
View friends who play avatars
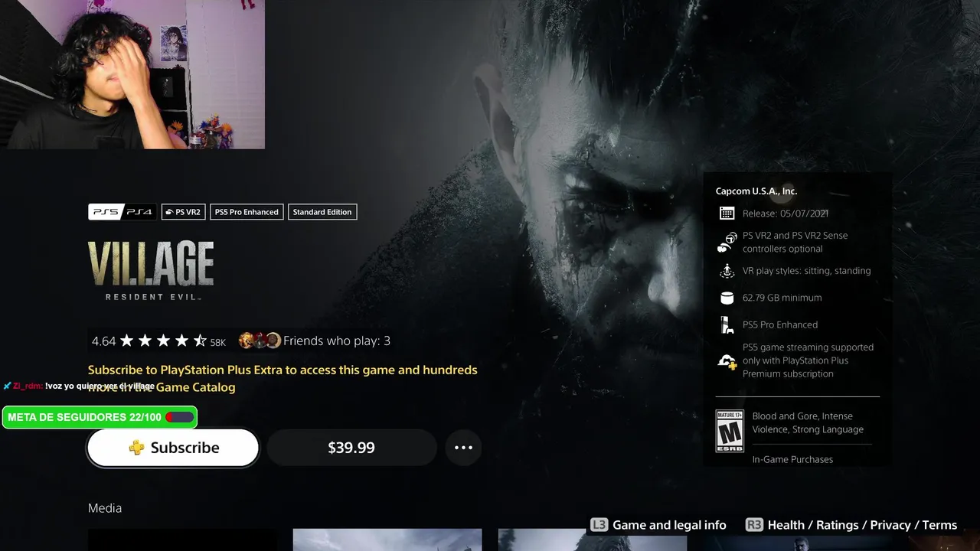pyautogui.click(x=260, y=341)
